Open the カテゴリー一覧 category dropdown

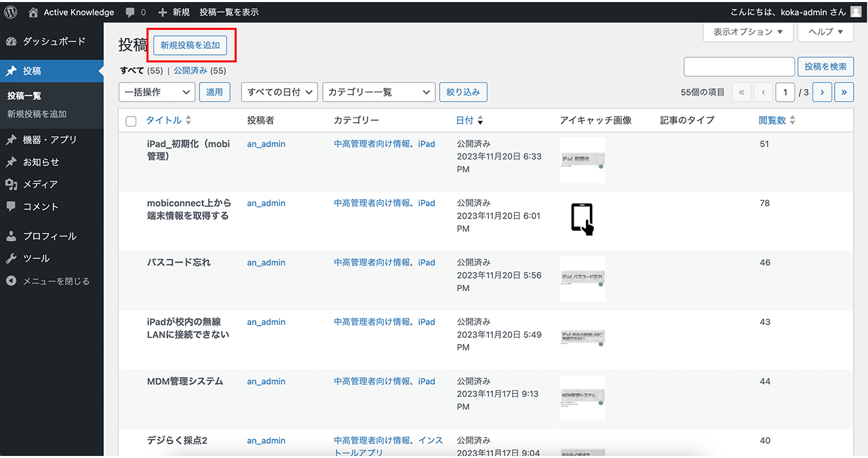click(378, 92)
